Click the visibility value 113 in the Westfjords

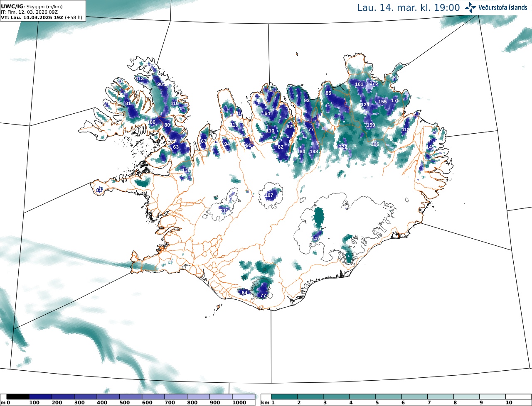point(140,78)
